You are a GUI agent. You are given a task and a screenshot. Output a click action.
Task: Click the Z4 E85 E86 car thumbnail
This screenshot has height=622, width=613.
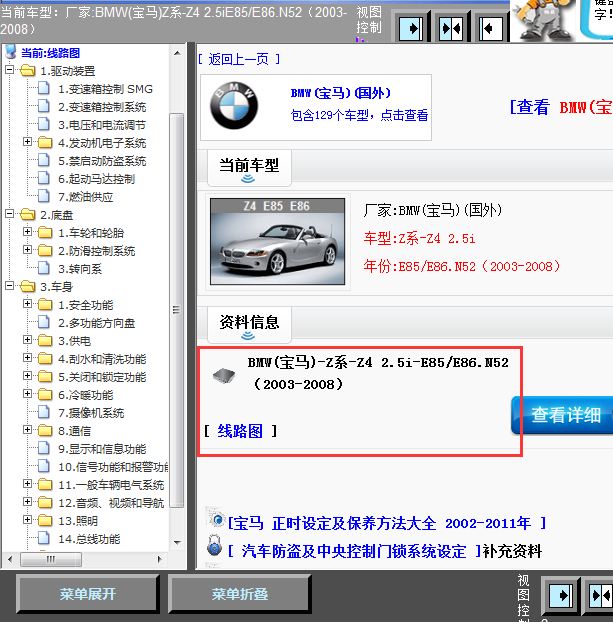(x=277, y=242)
